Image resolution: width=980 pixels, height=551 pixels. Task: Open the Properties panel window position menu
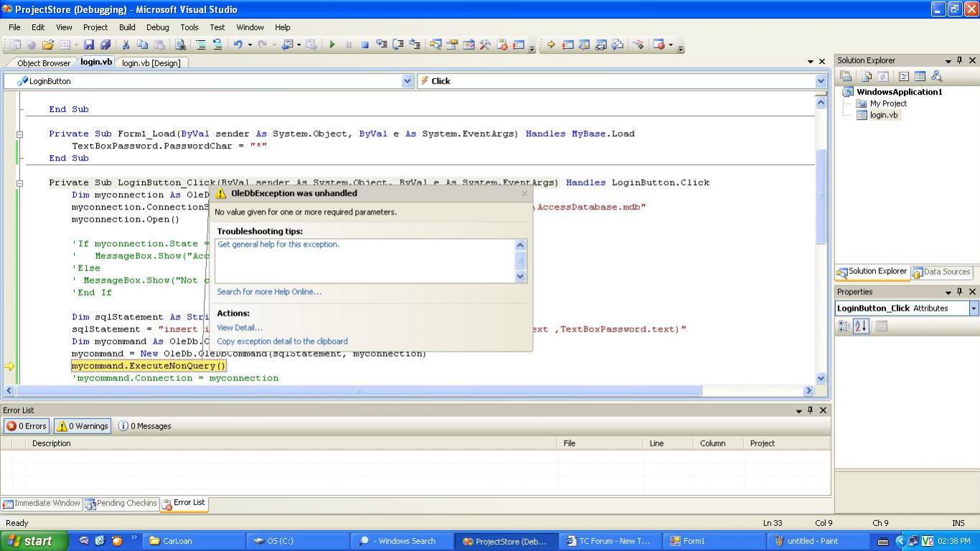[x=948, y=292]
